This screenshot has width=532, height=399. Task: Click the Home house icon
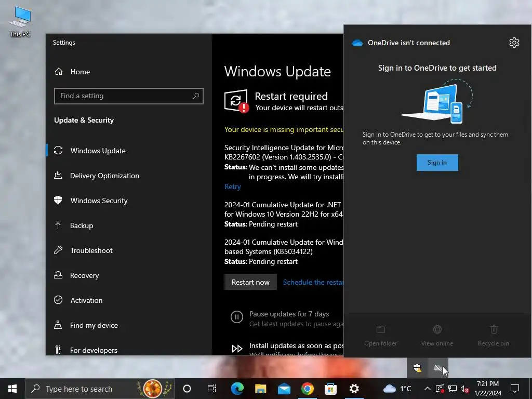(x=59, y=72)
